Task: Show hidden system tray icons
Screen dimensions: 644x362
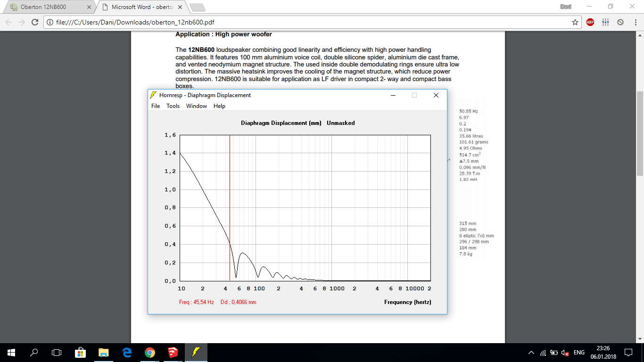Action: (531, 353)
